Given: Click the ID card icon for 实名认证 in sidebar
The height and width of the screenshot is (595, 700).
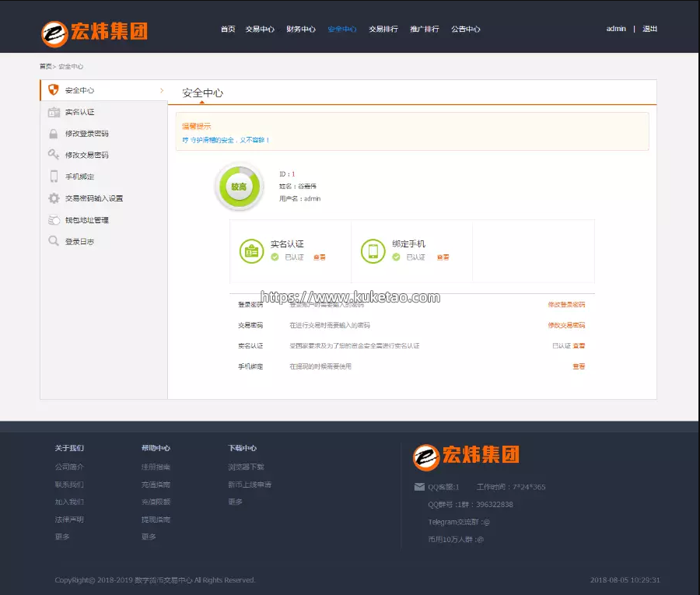Looking at the screenshot, I should pos(54,112).
